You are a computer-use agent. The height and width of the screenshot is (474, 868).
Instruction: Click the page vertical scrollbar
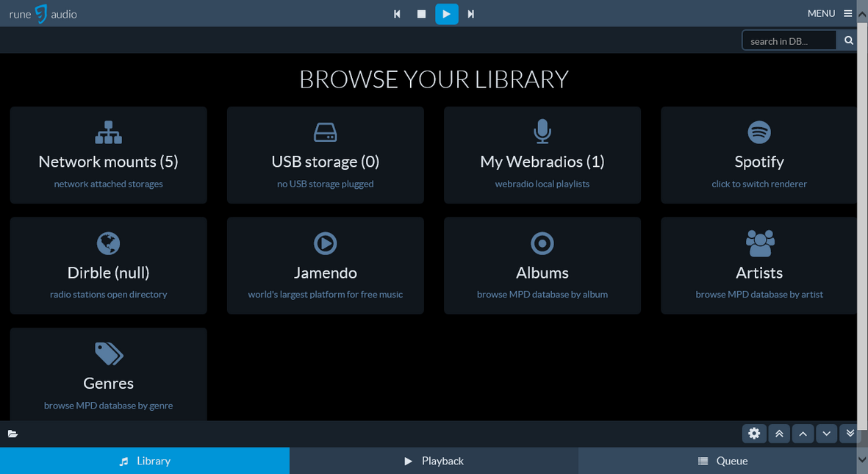pyautogui.click(x=862, y=227)
